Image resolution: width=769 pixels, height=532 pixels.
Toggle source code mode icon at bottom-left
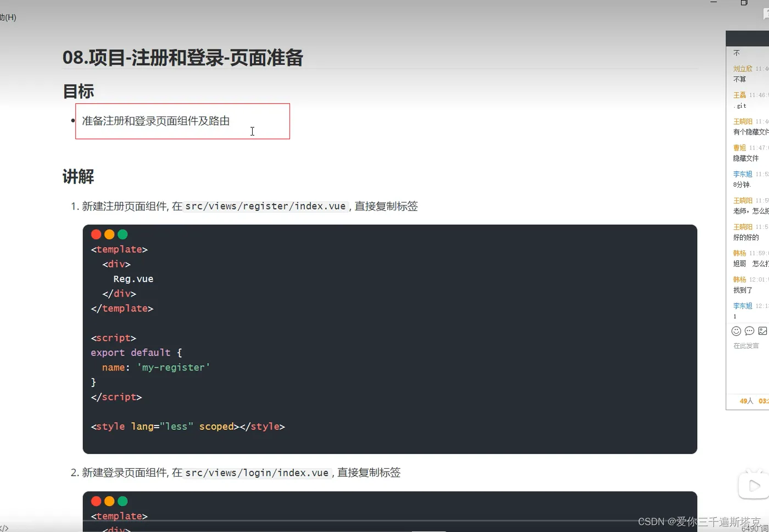(x=4, y=528)
